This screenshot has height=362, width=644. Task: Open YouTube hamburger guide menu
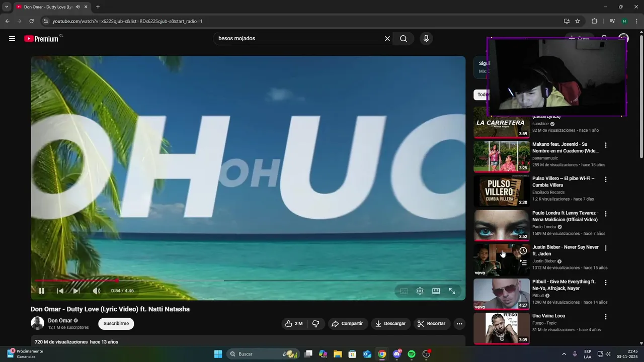(x=12, y=39)
